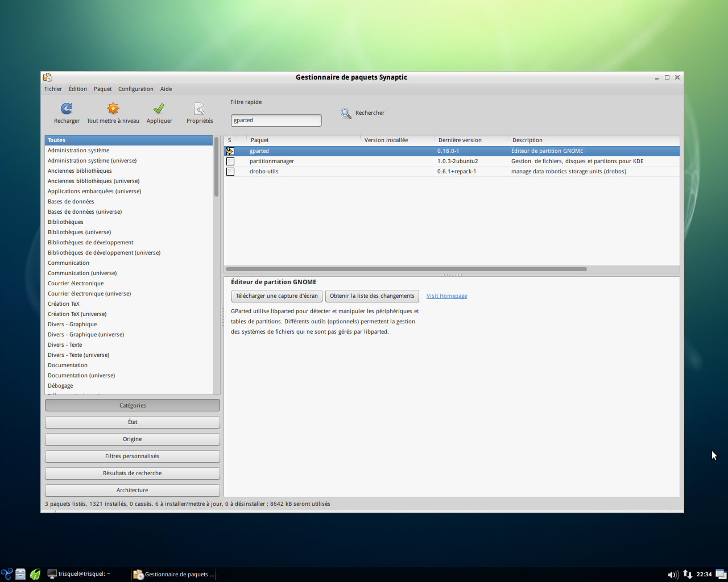The image size is (728, 582).
Task: Sort by the Paquet column header
Action: pos(303,140)
